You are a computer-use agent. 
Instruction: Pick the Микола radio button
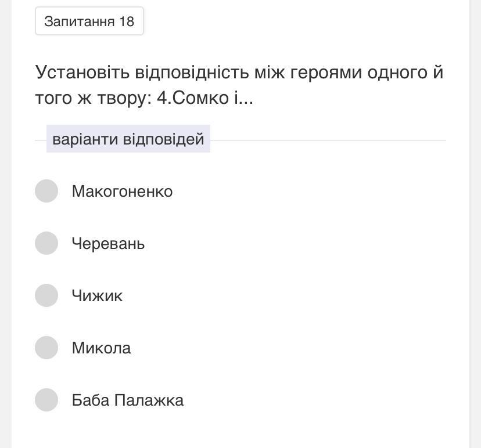click(46, 348)
